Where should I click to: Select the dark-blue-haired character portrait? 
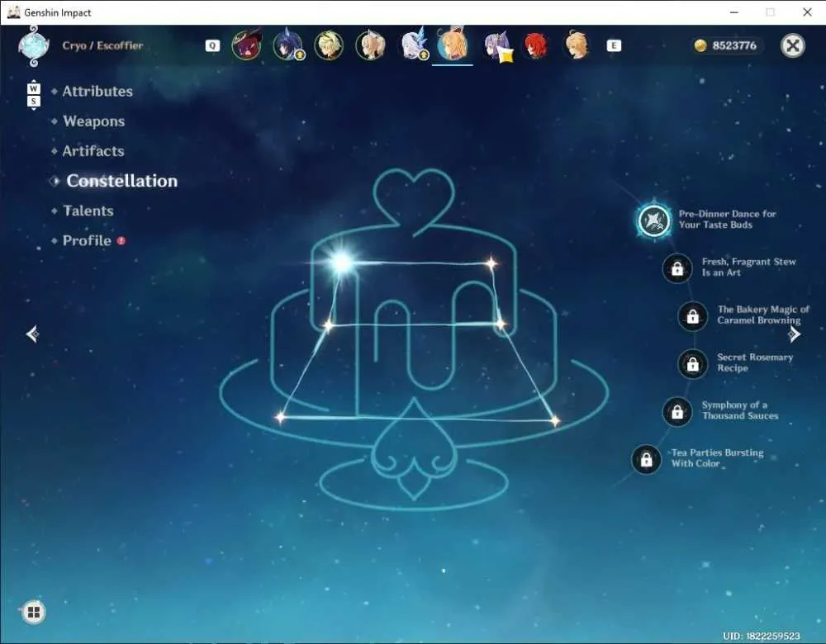click(288, 45)
